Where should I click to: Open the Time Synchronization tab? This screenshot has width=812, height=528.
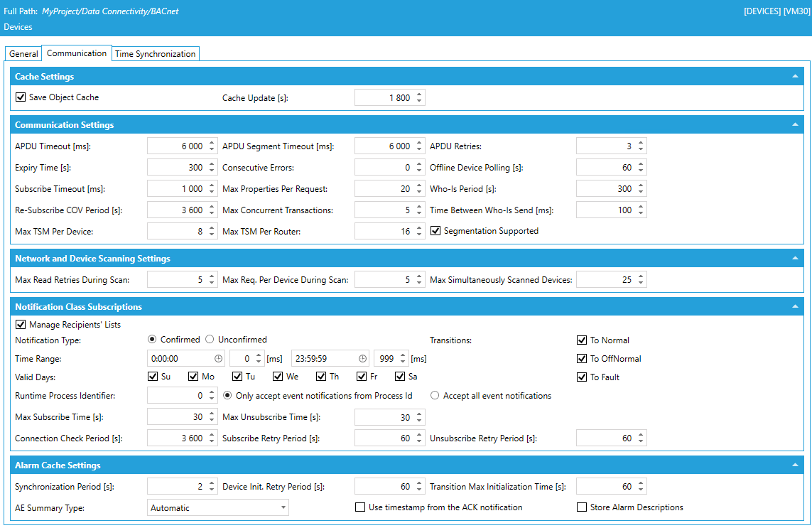(155, 54)
